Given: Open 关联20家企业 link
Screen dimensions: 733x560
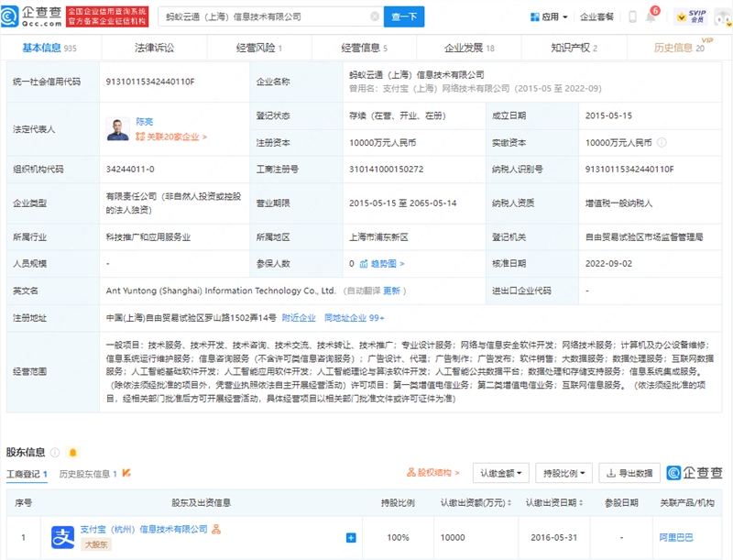Looking at the screenshot, I should pos(171,137).
